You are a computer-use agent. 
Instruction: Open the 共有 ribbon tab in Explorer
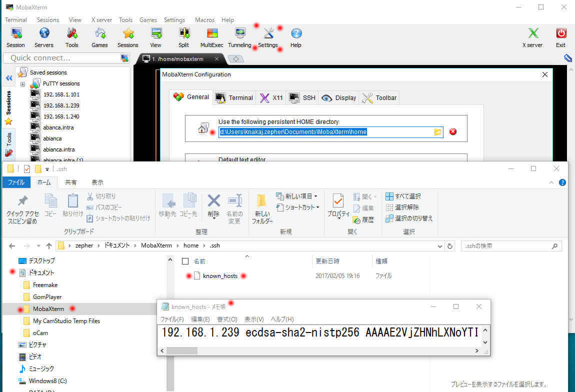[71, 182]
